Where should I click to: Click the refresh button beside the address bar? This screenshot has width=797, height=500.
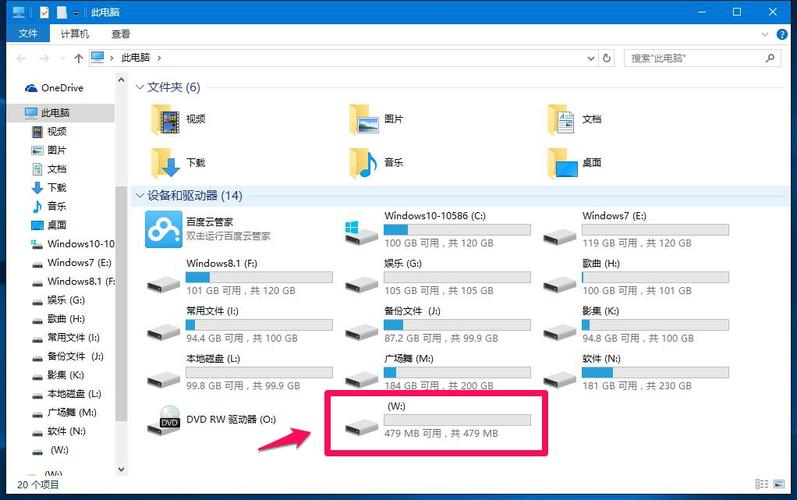608,58
